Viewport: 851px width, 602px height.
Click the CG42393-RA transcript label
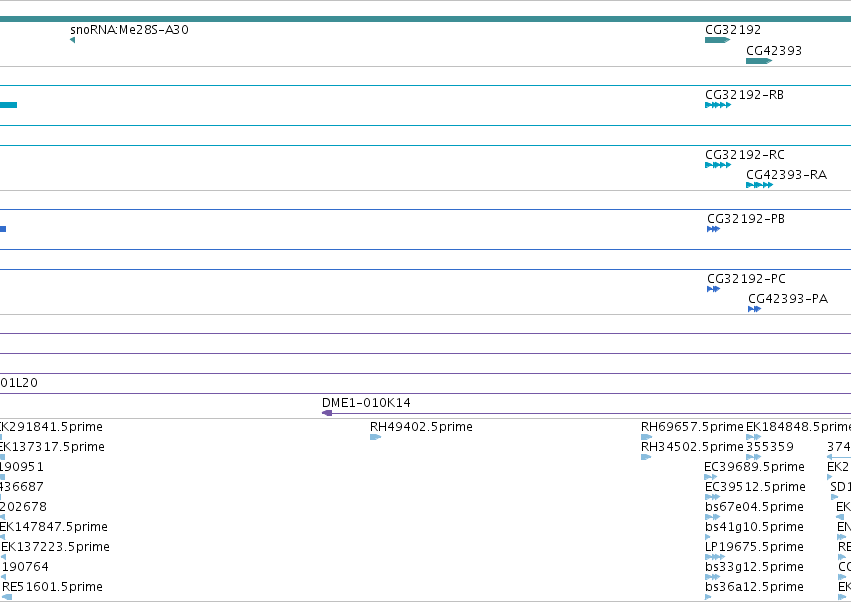[786, 175]
